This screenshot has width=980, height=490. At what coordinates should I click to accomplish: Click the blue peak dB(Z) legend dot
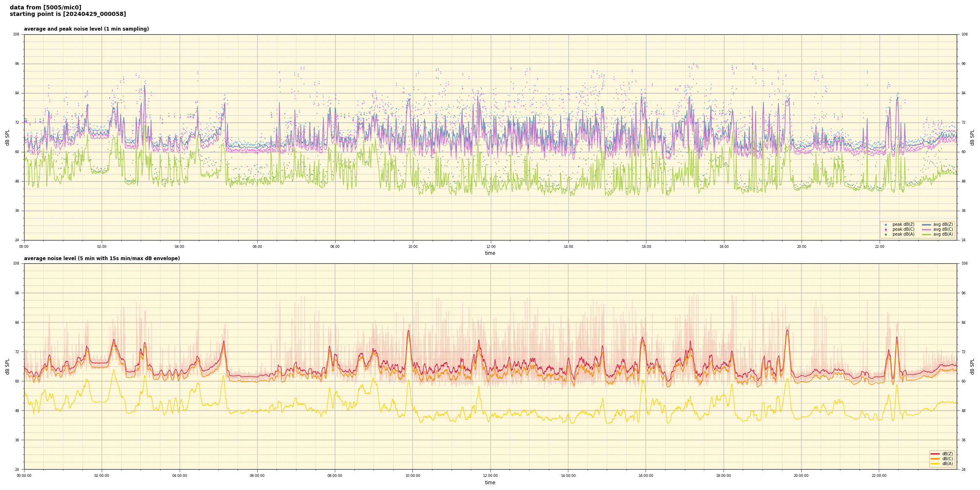coord(886,225)
